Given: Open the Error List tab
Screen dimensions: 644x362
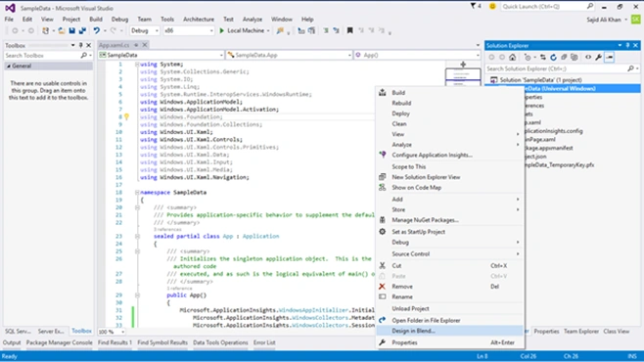Looking at the screenshot, I should point(264,342).
